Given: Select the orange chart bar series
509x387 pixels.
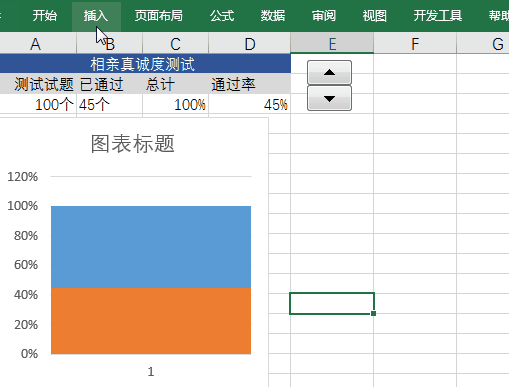Looking at the screenshot, I should point(151,321).
